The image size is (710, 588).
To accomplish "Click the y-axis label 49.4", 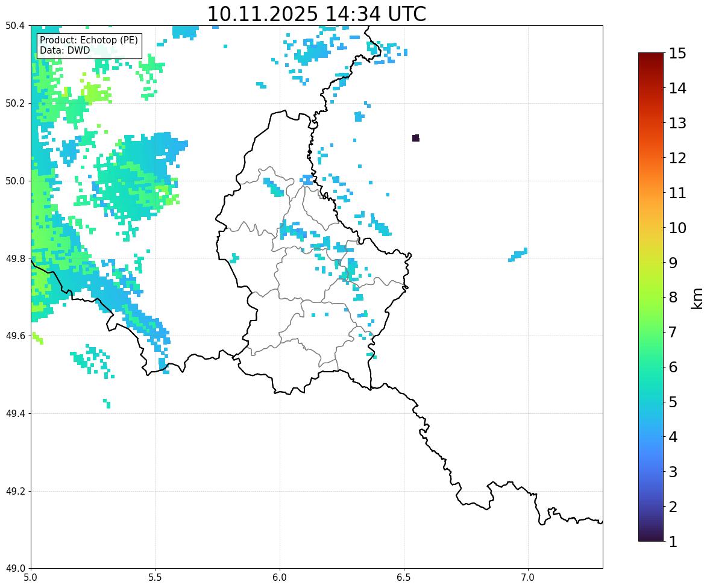I will (15, 414).
